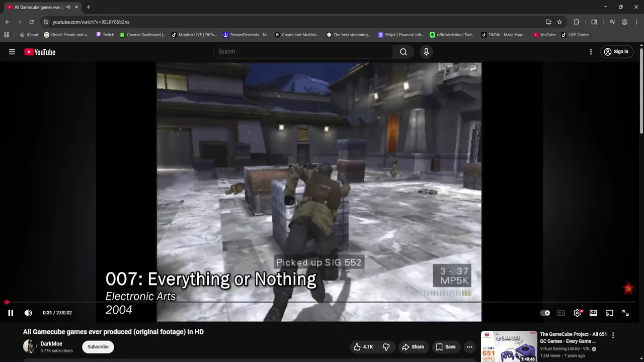Viewport: 644px width, 362px height.
Task: Open Virtual Gaming Library channel link
Action: [565, 349]
